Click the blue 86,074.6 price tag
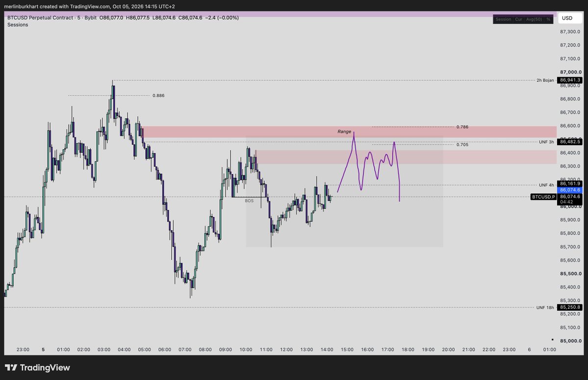Image resolution: width=588 pixels, height=380 pixels. click(570, 190)
